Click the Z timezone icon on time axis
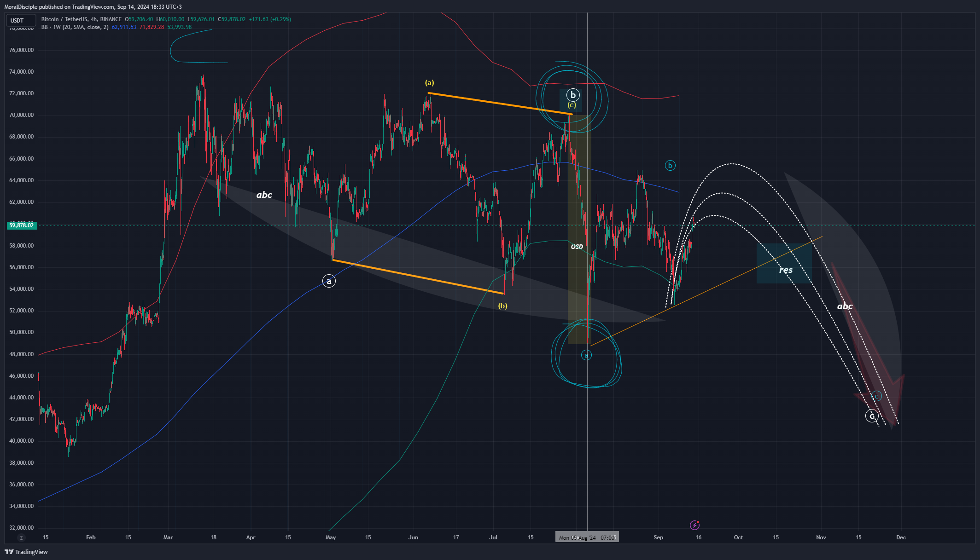Viewport: 980px width, 560px height. [21, 537]
